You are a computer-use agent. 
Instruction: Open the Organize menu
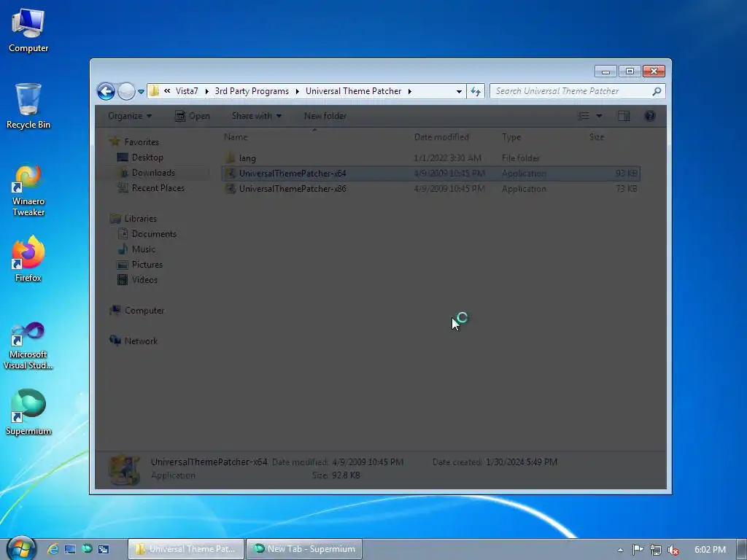[x=130, y=116]
